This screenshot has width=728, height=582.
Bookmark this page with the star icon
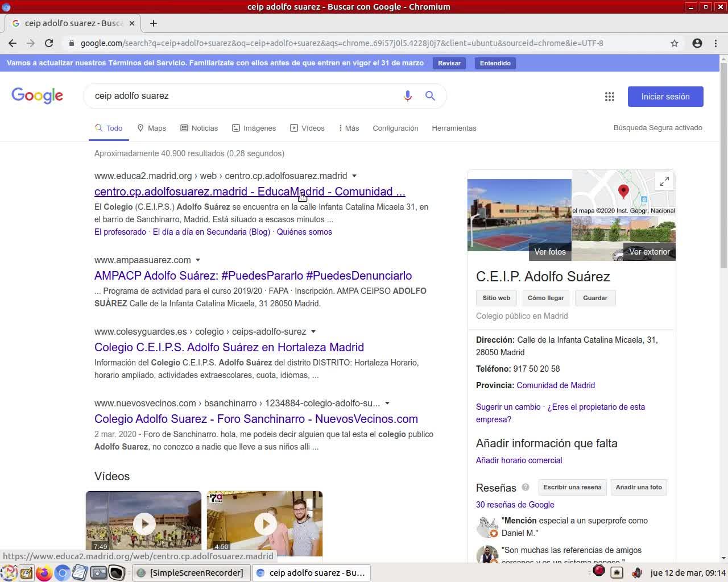[675, 43]
